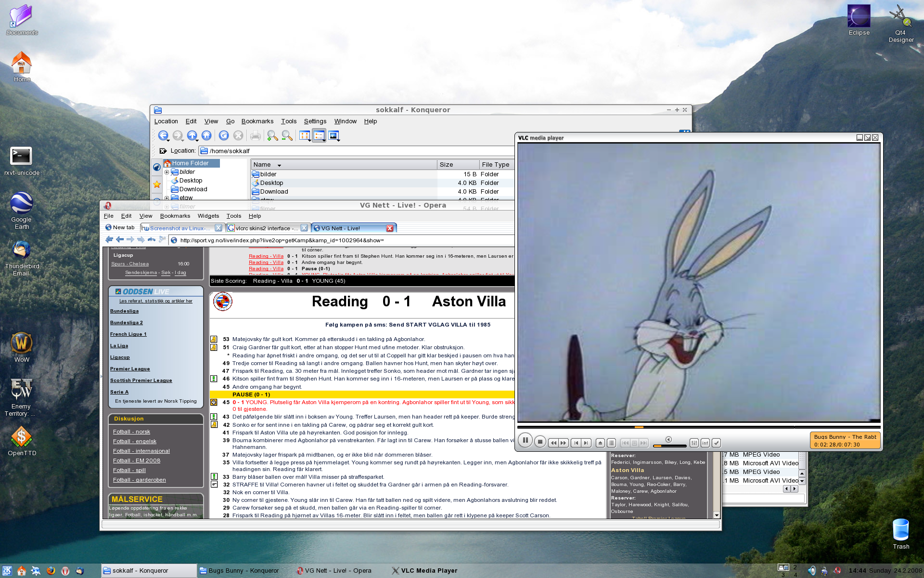The width and height of the screenshot is (924, 578).
Task: Click panel volume speaker tray icon
Action: coord(812,571)
